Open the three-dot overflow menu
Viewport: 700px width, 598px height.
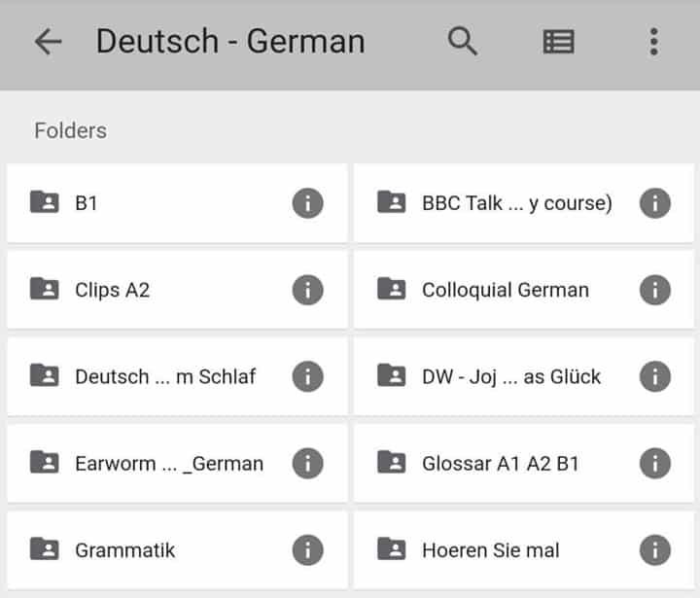point(653,42)
